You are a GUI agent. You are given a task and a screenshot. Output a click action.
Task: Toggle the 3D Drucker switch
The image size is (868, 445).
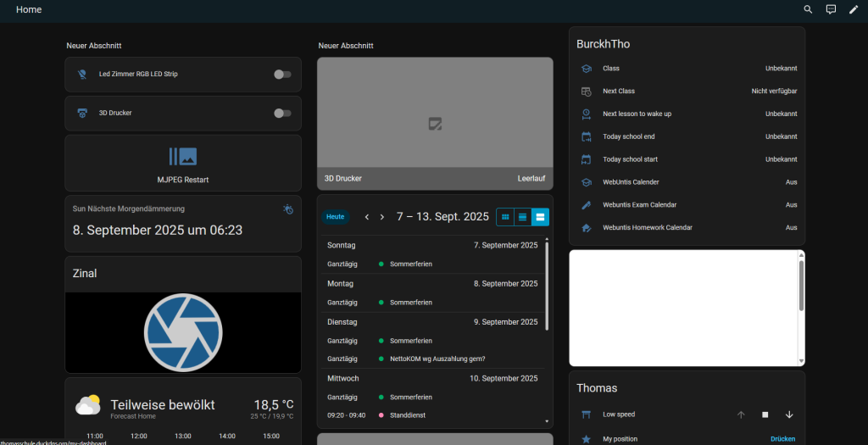[282, 114]
